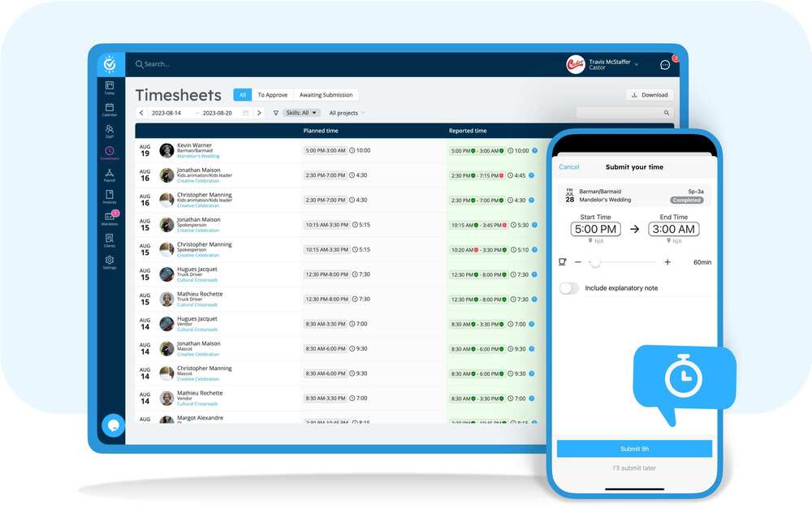Click the filter funnel icon
812x509 pixels.
coord(276,113)
